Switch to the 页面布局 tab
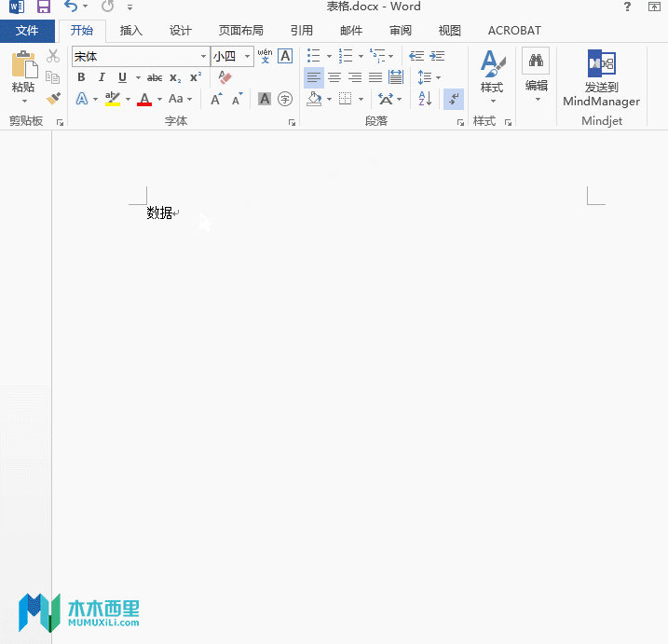Screen dimensions: 668x644 click(240, 31)
